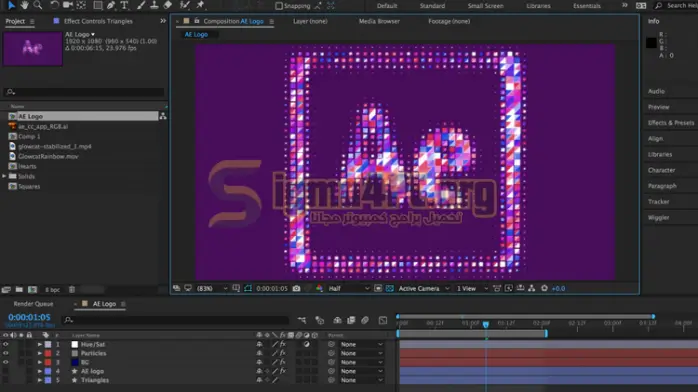Select the Rectangle shape tool

[97, 5]
